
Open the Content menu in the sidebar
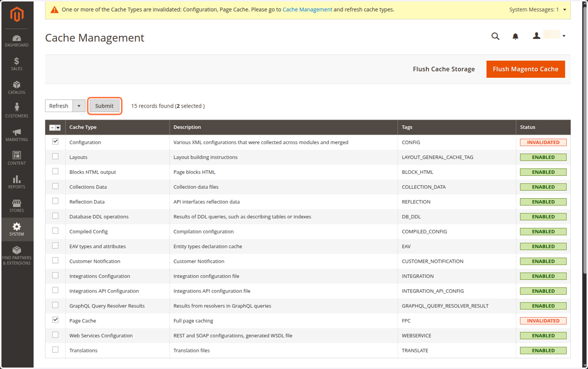(17, 159)
